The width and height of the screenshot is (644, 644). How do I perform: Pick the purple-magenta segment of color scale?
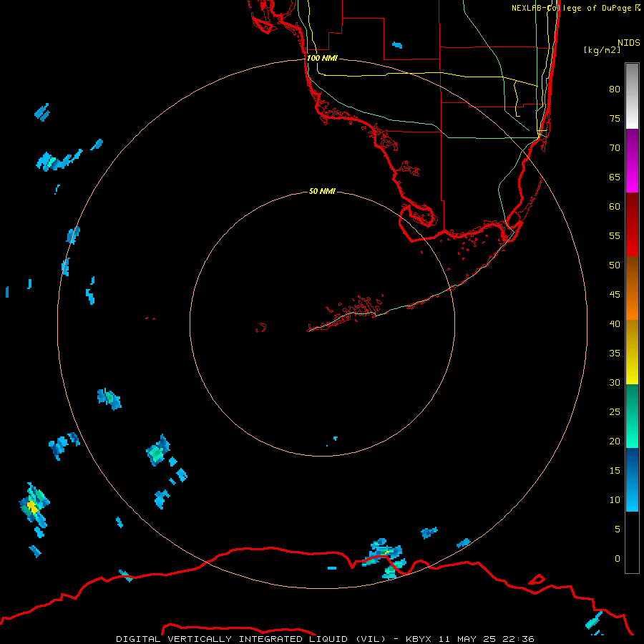632,160
